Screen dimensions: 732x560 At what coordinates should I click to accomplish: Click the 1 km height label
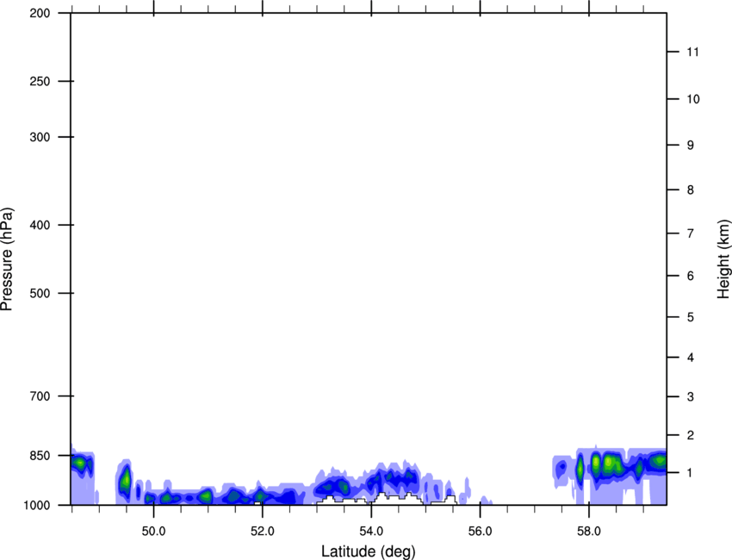691,473
